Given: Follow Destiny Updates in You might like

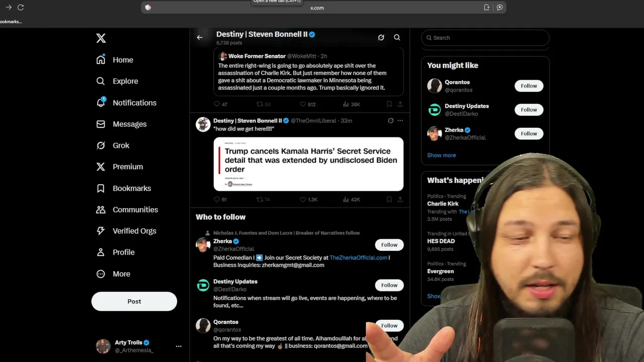Looking at the screenshot, I should [529, 110].
